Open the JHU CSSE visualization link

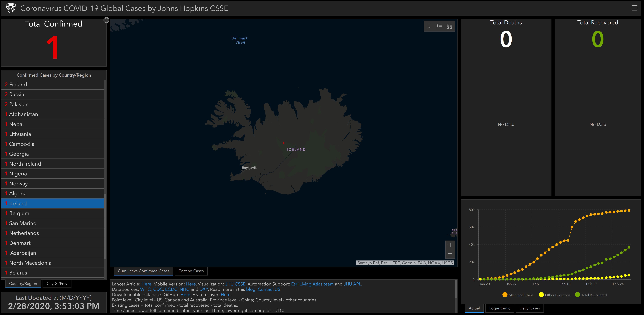point(235,284)
